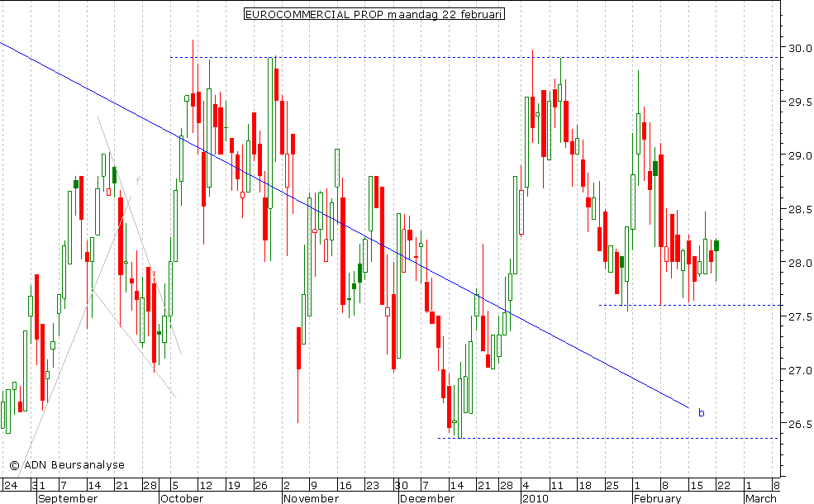Click the 2 date label above November

point(287,486)
